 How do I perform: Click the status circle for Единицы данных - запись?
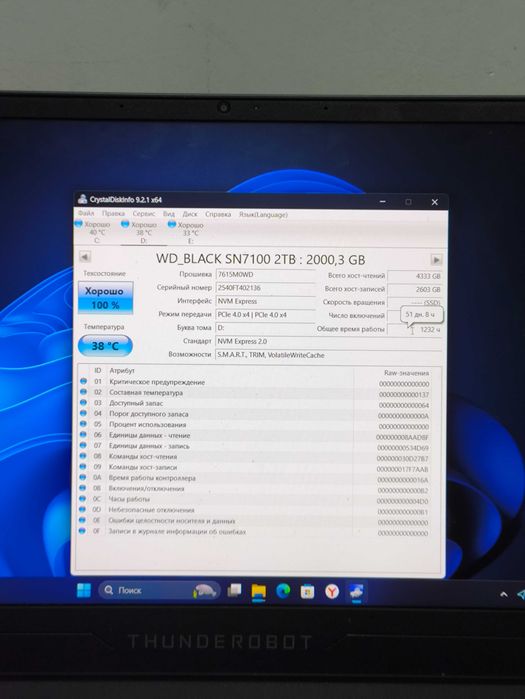click(x=83, y=445)
